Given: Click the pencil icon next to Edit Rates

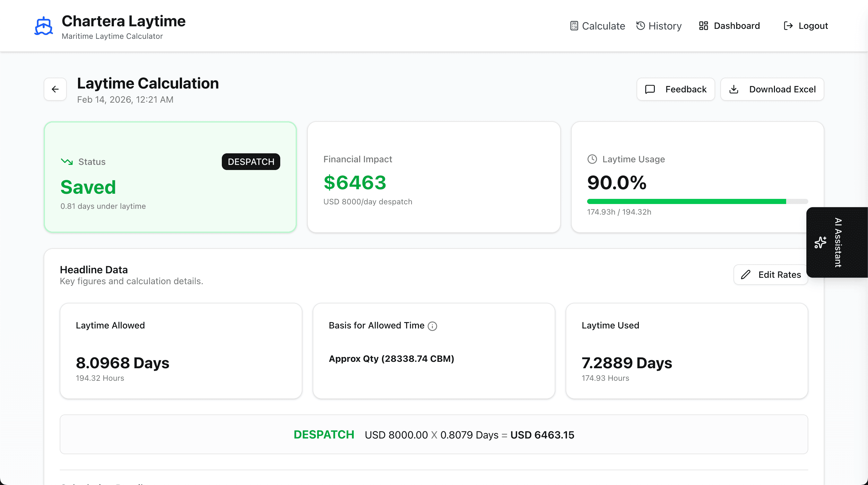Looking at the screenshot, I should [x=746, y=275].
